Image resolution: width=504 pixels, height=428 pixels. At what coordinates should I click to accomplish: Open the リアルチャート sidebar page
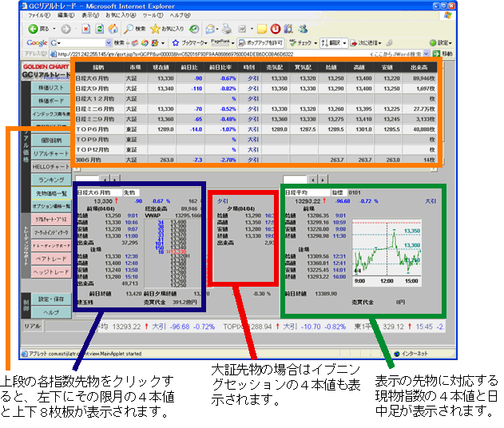[51, 153]
